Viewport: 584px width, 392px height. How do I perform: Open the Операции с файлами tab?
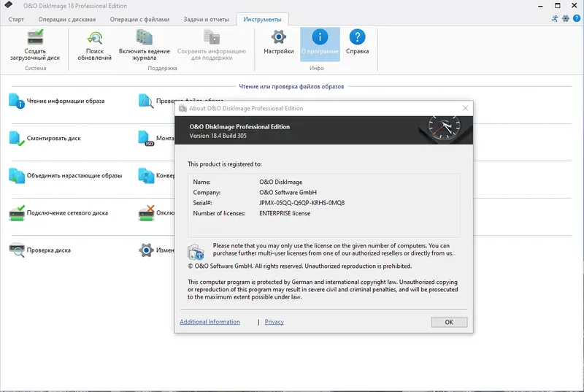click(x=139, y=20)
